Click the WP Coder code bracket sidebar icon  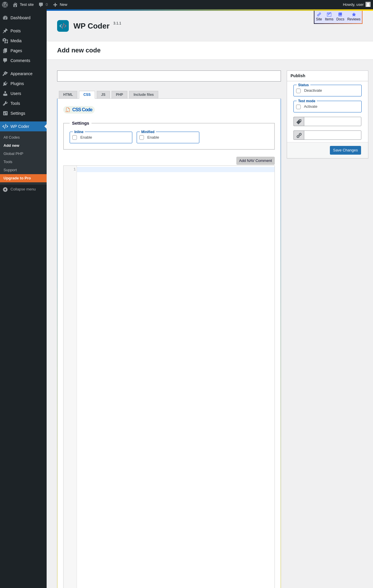5,126
